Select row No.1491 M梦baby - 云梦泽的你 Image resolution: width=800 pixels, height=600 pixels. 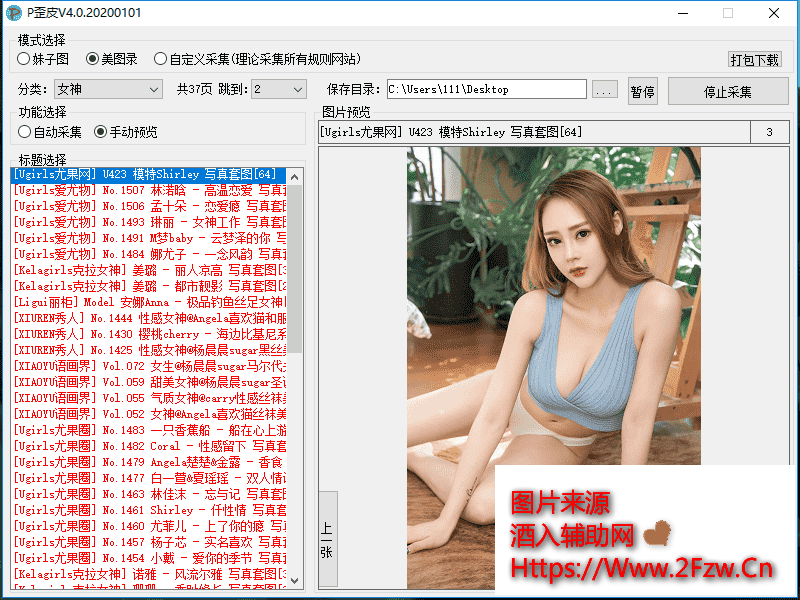pyautogui.click(x=148, y=238)
